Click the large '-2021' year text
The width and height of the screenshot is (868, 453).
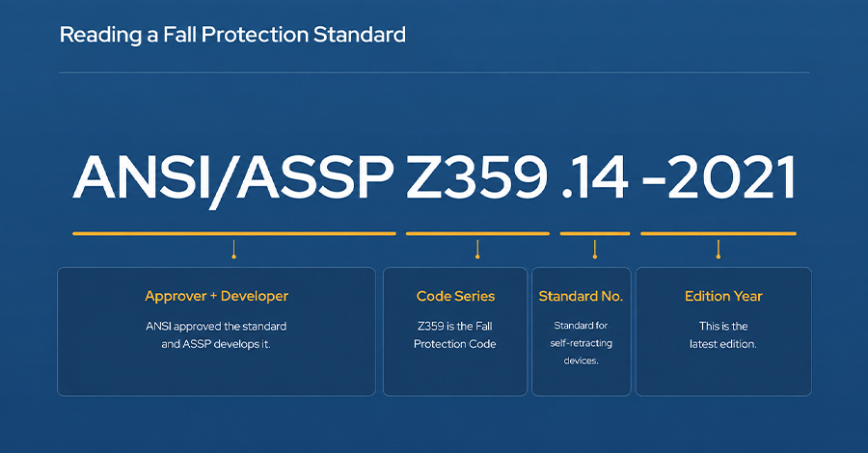point(719,177)
